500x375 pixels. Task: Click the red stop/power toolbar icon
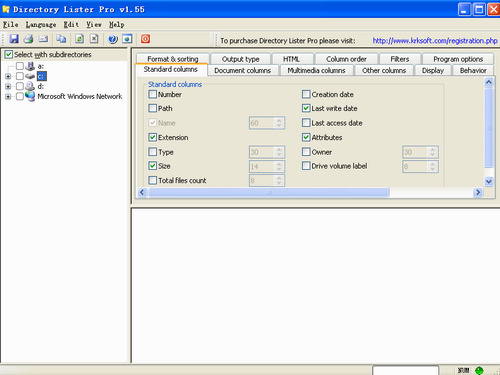(x=145, y=39)
